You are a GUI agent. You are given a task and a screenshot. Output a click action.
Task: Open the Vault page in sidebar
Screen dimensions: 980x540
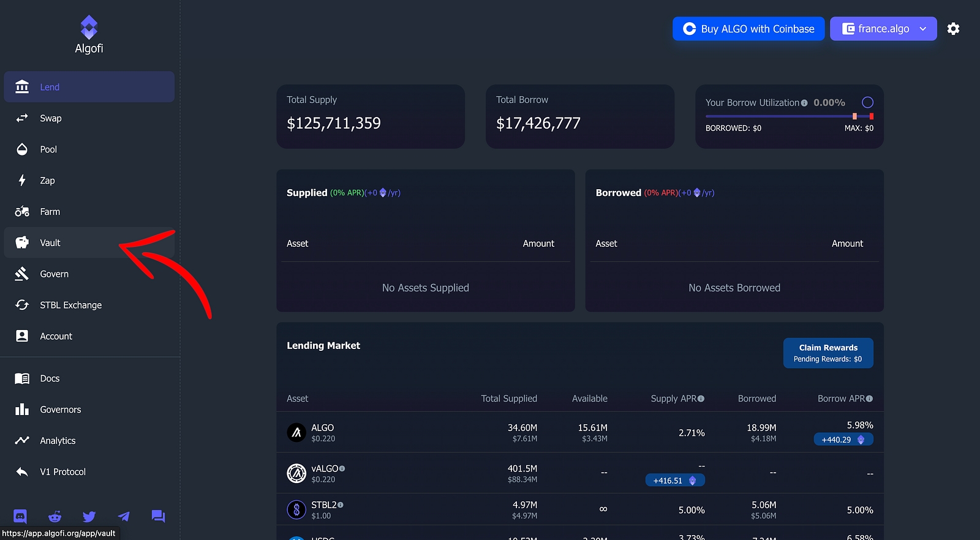pos(50,243)
